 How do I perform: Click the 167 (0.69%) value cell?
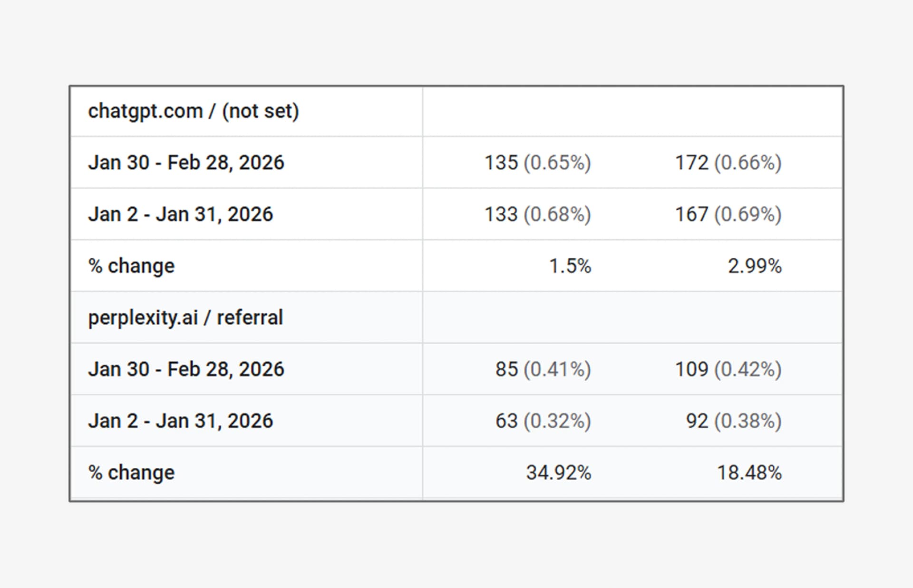[728, 214]
